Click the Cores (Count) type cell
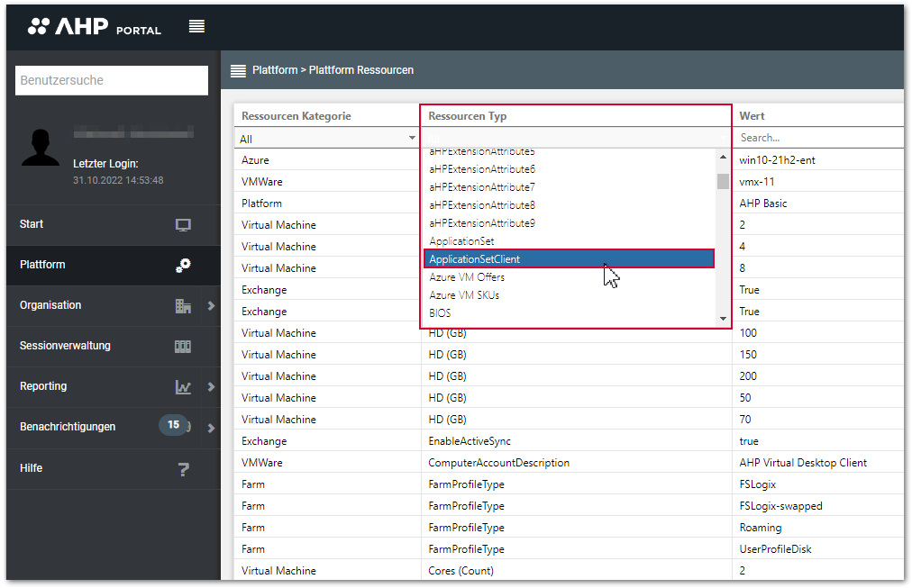 click(577, 571)
